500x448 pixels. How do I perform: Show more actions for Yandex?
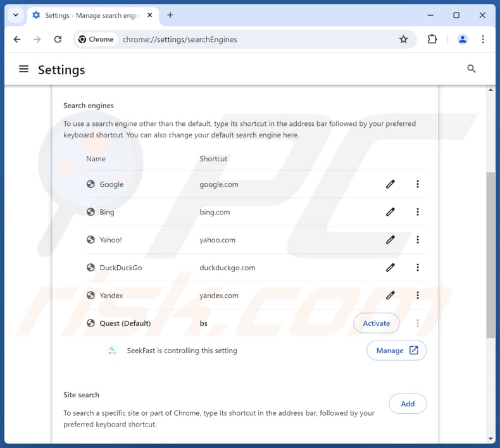pos(418,296)
